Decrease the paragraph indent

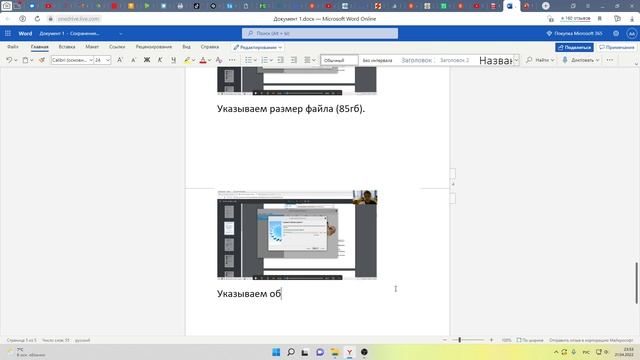280,60
